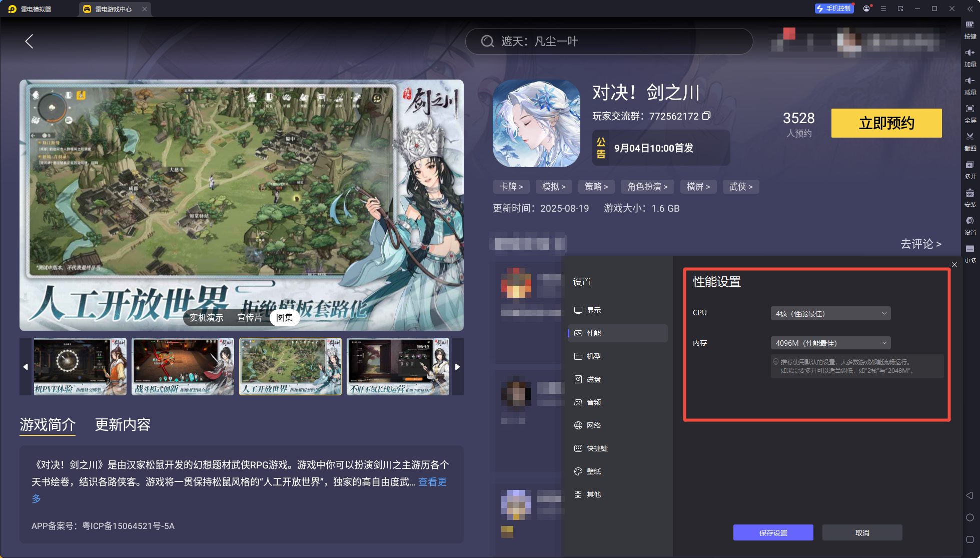Open the keymapping (按键) sidebar icon

pyautogui.click(x=969, y=25)
